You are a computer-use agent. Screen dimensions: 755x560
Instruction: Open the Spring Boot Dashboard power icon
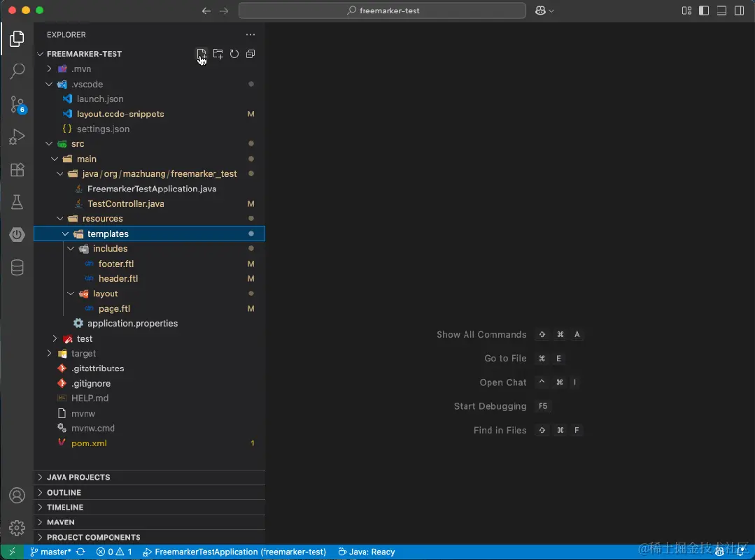coord(17,235)
